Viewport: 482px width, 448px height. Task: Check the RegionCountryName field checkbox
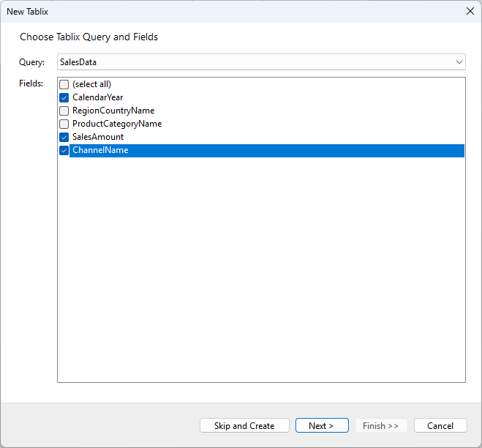tap(64, 111)
